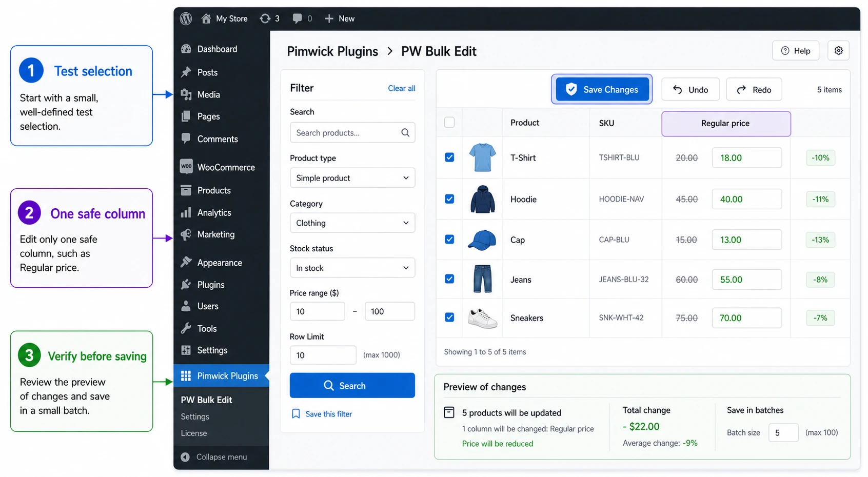Open the Product type dropdown
Viewport: 868px width, 477px height.
(352, 178)
